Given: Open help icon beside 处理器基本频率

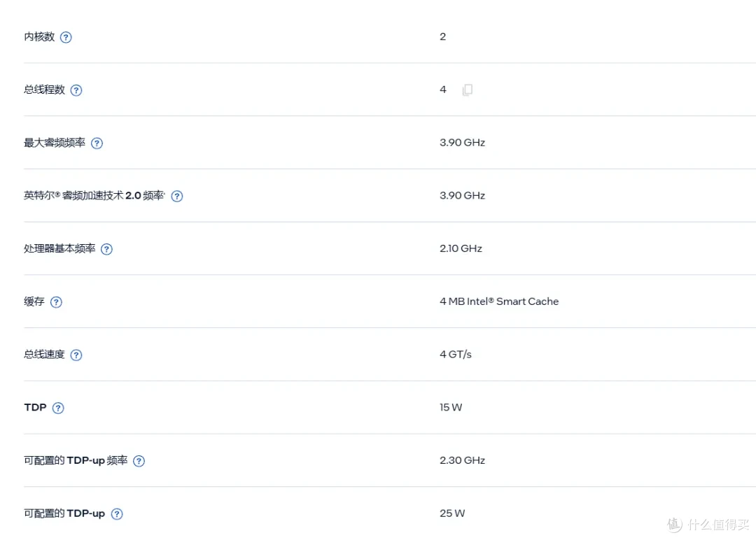Looking at the screenshot, I should (x=106, y=249).
